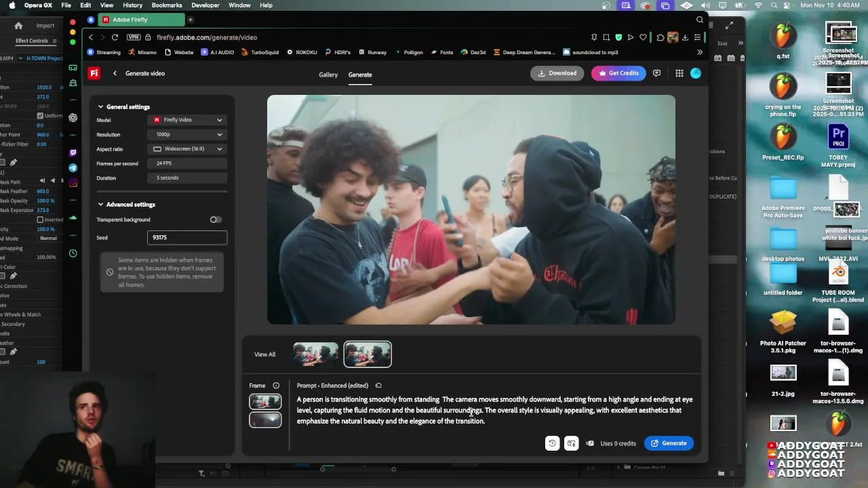Open the Mixamo bookmark
The image size is (868, 488).
(142, 52)
